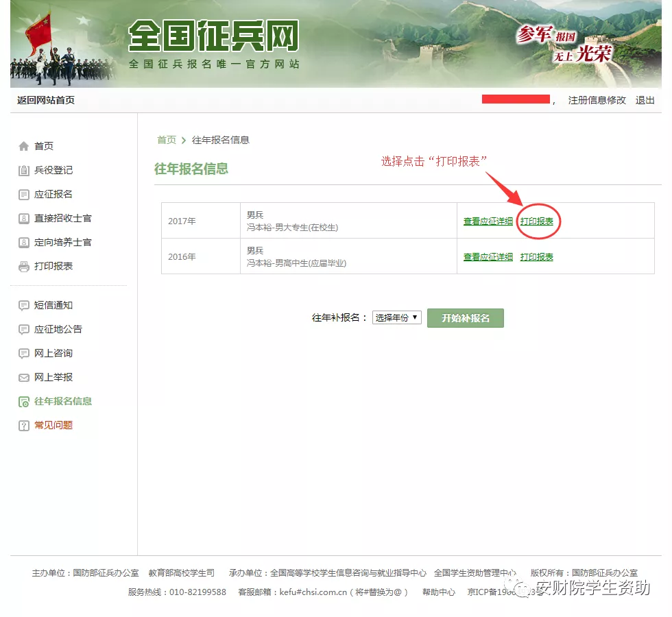This screenshot has width=672, height=617.
Task: Click the home icon beside 首页
Action: (x=24, y=146)
